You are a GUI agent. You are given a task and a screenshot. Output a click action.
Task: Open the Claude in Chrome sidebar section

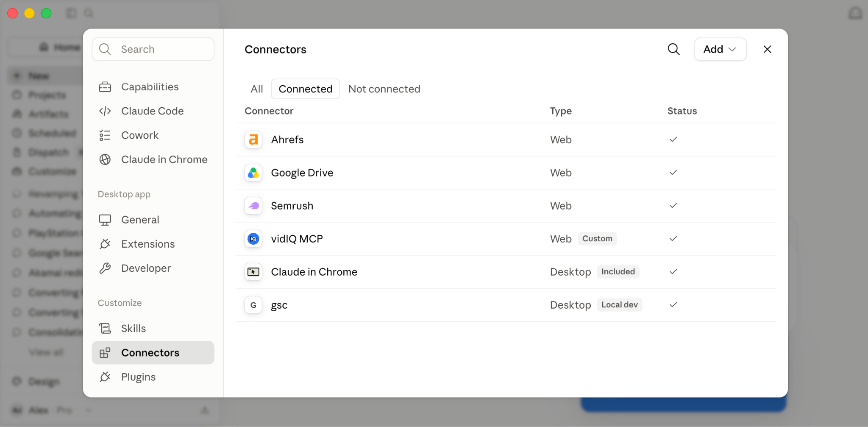(x=153, y=159)
